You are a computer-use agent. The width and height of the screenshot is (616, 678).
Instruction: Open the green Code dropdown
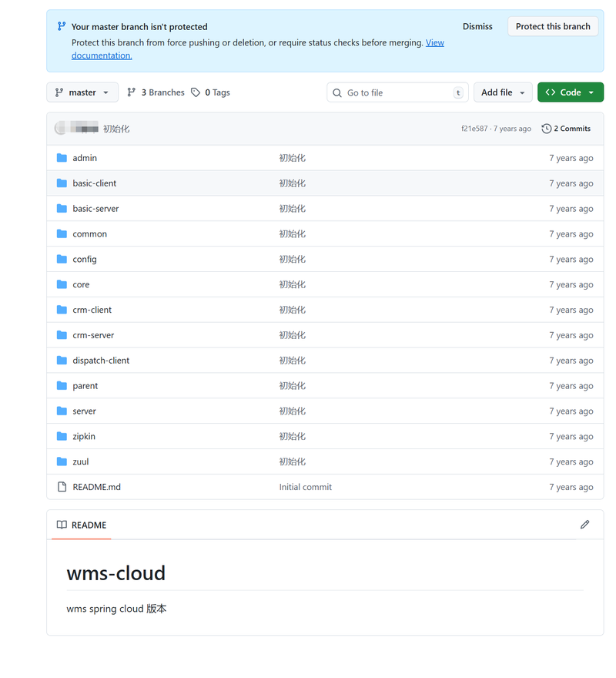pos(570,92)
